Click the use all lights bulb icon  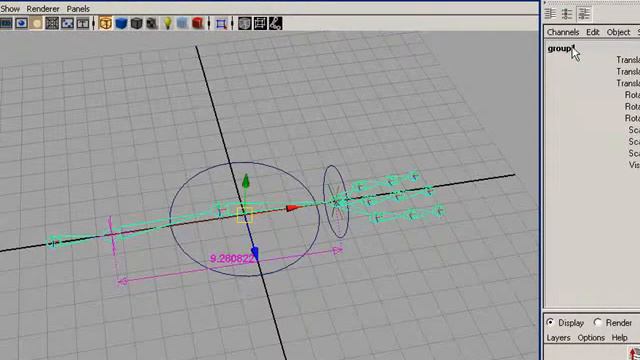click(167, 23)
